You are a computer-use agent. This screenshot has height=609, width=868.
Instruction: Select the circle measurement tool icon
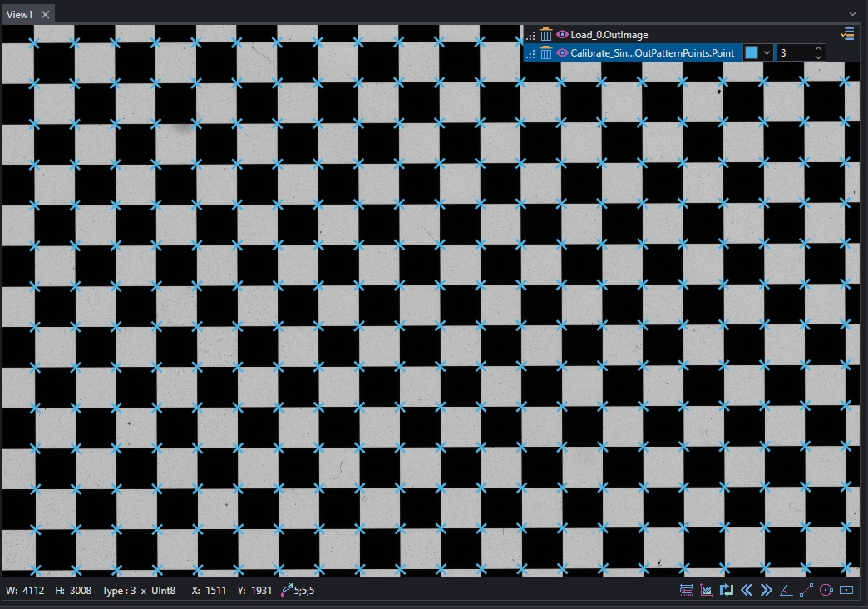(x=826, y=590)
